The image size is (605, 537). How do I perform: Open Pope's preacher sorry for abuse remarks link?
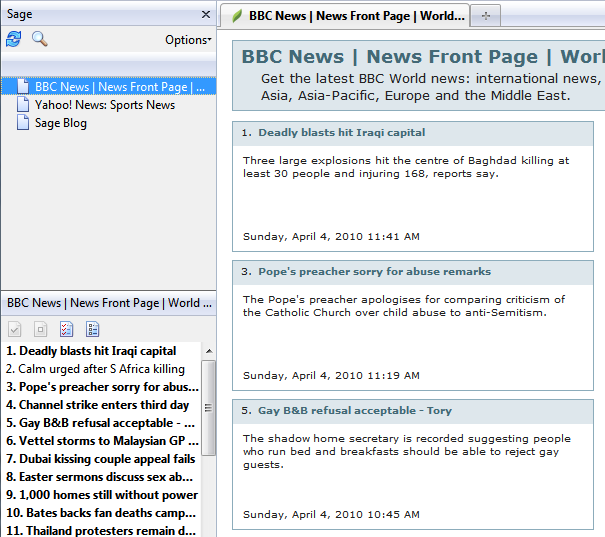coord(374,272)
